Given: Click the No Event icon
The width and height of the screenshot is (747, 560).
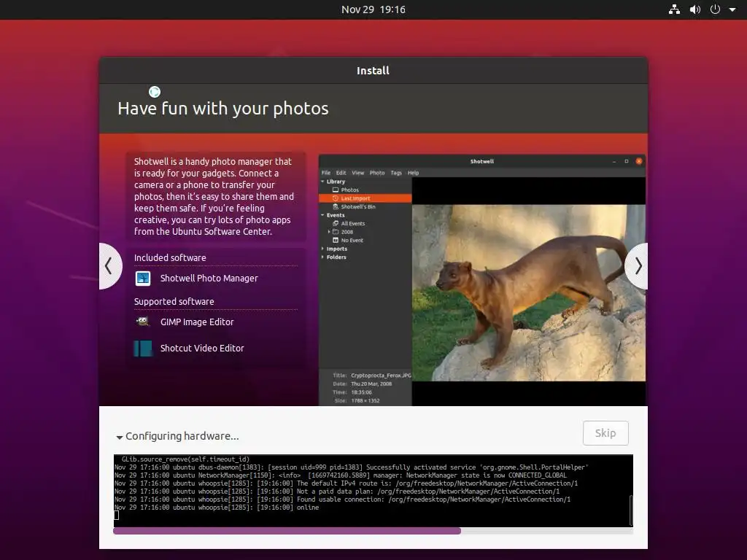Looking at the screenshot, I should point(336,241).
